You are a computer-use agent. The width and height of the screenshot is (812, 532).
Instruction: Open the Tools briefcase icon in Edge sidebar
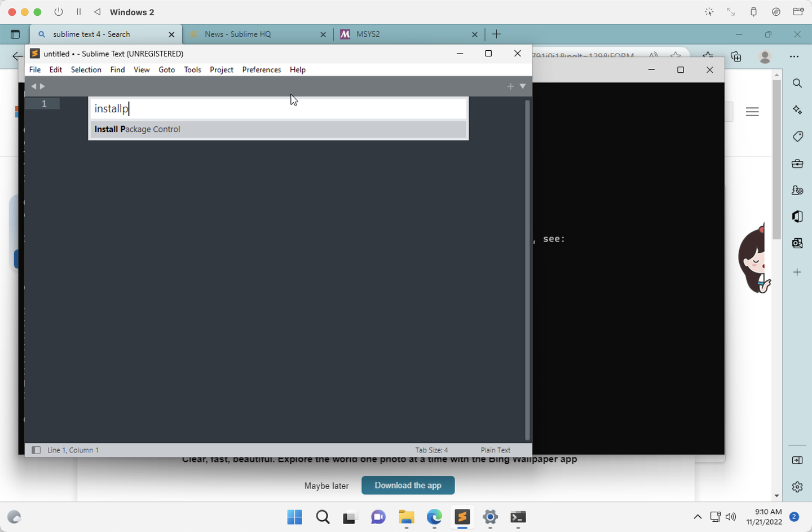(x=797, y=164)
